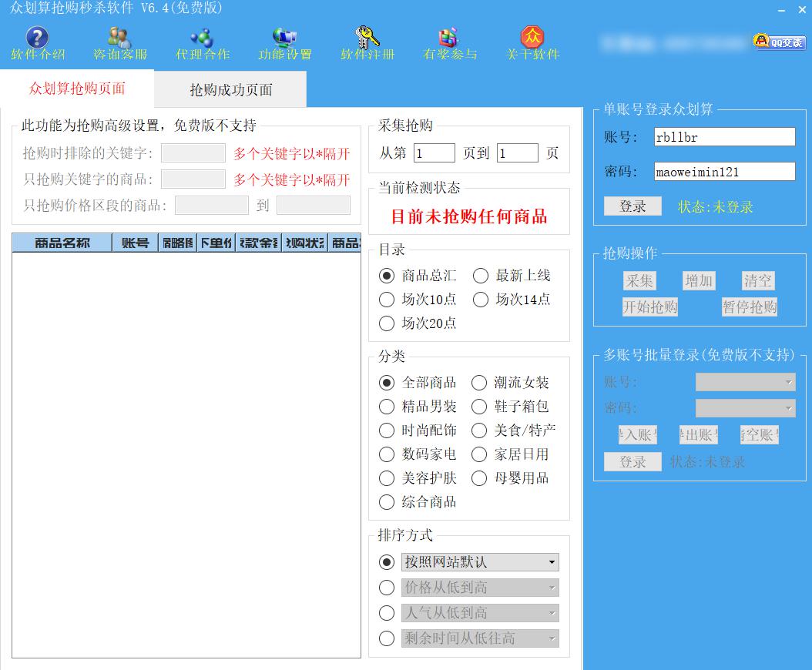Select the 人气从低到高 sort radio button
This screenshot has height=670, width=812.
pos(387,613)
